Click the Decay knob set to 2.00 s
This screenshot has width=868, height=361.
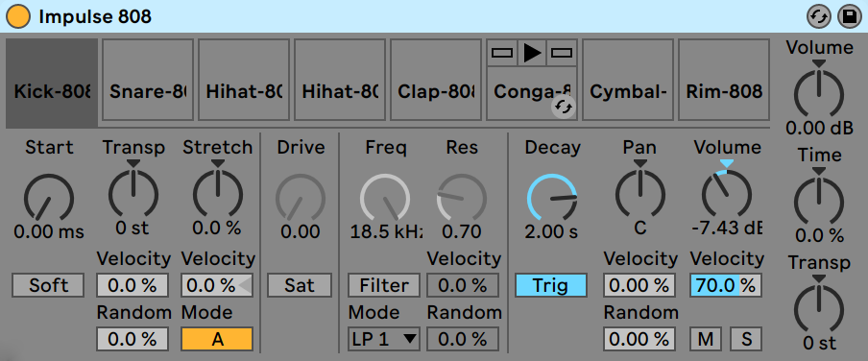click(552, 198)
